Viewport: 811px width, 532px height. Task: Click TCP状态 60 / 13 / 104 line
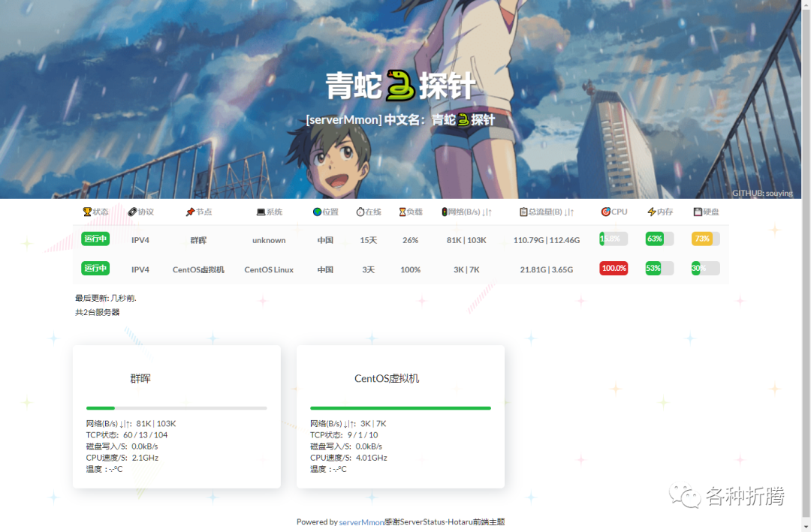[x=127, y=435]
